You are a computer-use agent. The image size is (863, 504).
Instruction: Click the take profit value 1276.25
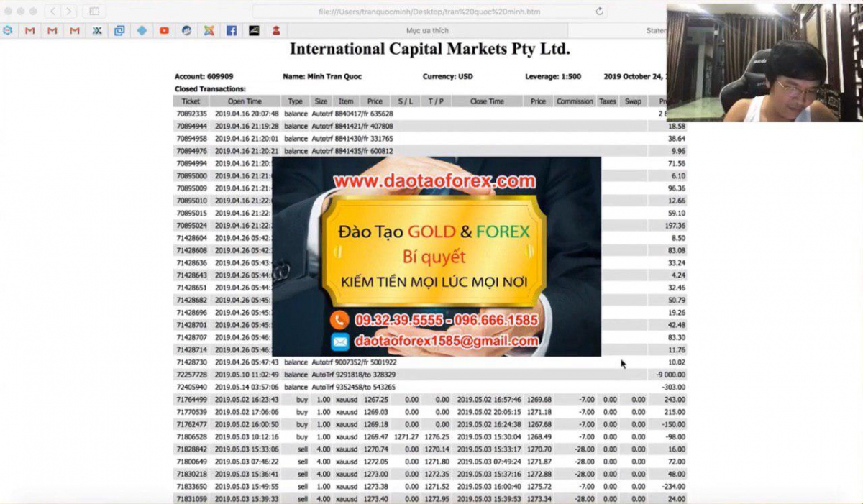(x=437, y=437)
